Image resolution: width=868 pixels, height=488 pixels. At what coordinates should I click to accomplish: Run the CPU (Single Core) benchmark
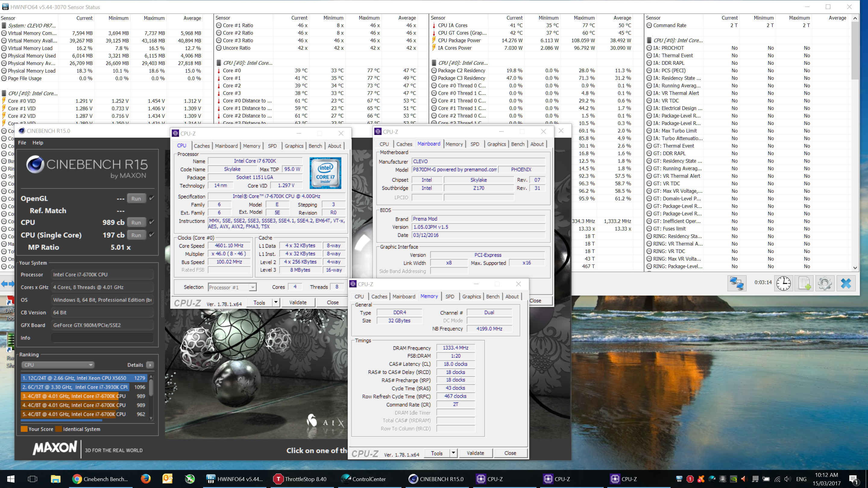click(136, 235)
